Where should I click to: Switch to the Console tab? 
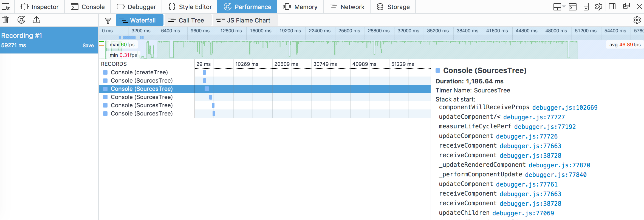coord(87,7)
